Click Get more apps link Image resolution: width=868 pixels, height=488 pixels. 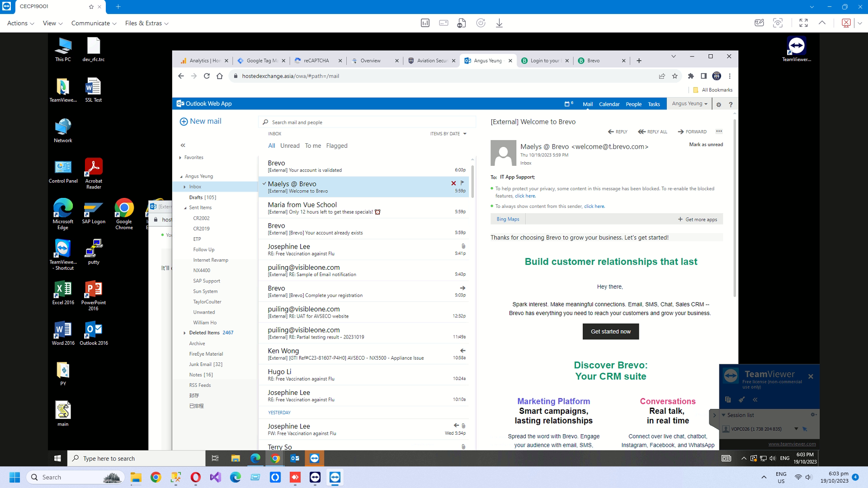pyautogui.click(x=697, y=219)
